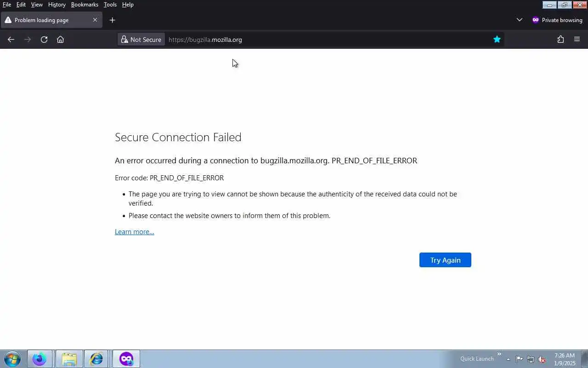Open the View menu
This screenshot has height=368, width=588.
pos(37,5)
